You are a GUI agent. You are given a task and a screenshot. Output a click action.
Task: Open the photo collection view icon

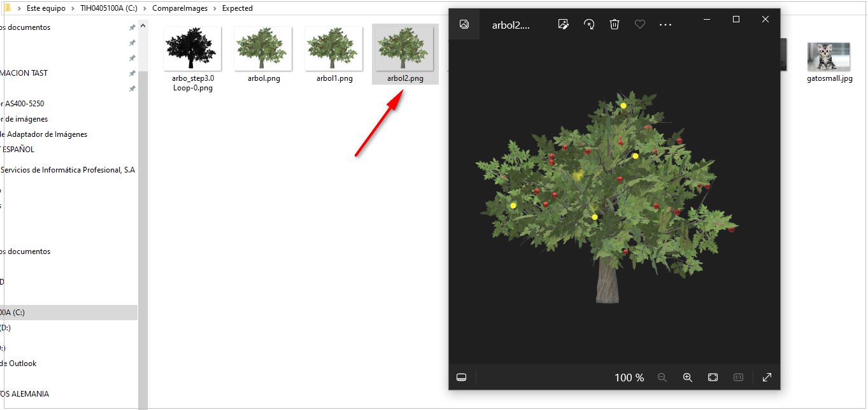pos(464,24)
